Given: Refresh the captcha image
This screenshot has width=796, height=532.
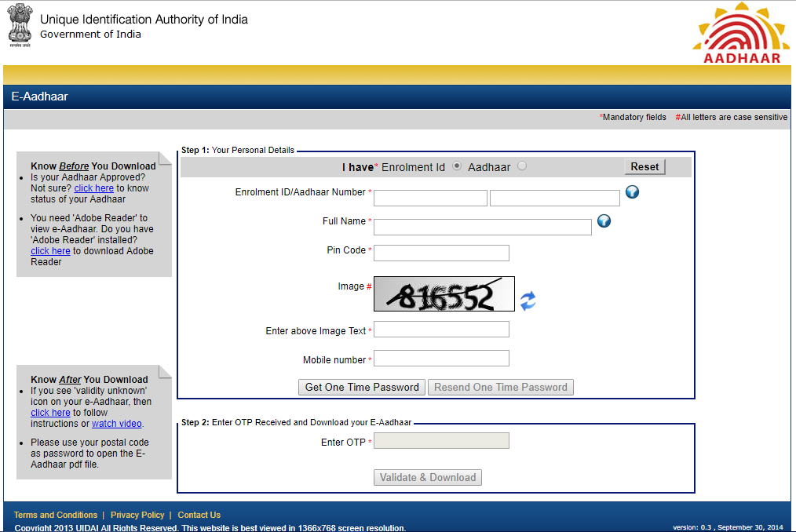Looking at the screenshot, I should click(528, 300).
